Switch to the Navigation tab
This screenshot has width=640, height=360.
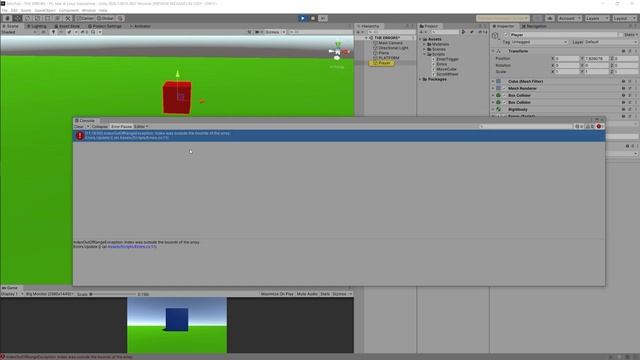pyautogui.click(x=534, y=26)
